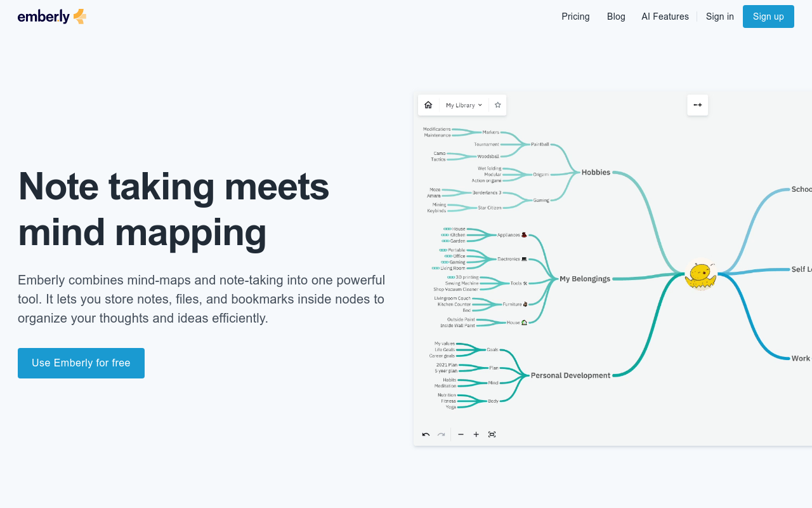Open the Pricing page
The width and height of the screenshot is (812, 508).
click(x=575, y=17)
